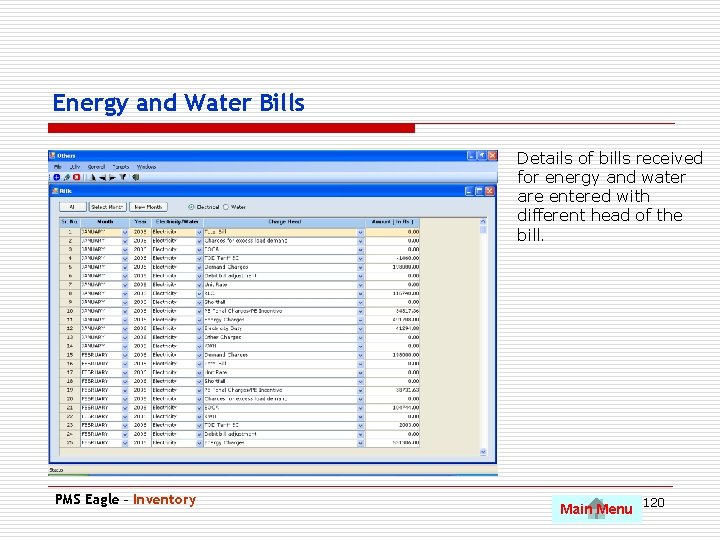Click the Sr. No. column header

(x=70, y=222)
